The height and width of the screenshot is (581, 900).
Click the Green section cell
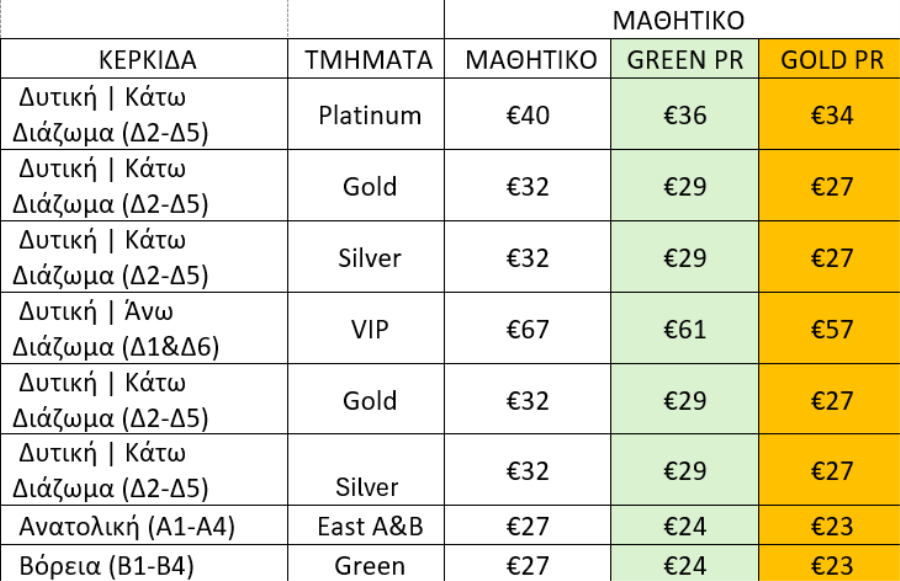click(366, 564)
